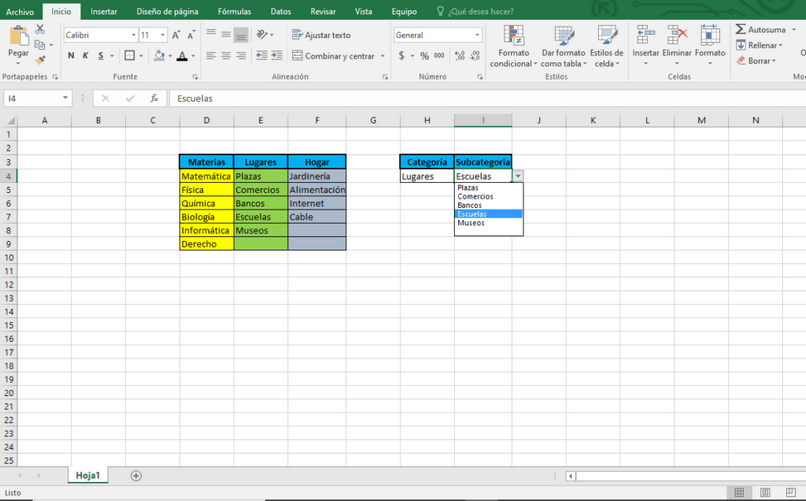806x501 pixels.
Task: Open the Calibri font name dropdown
Action: (x=134, y=35)
